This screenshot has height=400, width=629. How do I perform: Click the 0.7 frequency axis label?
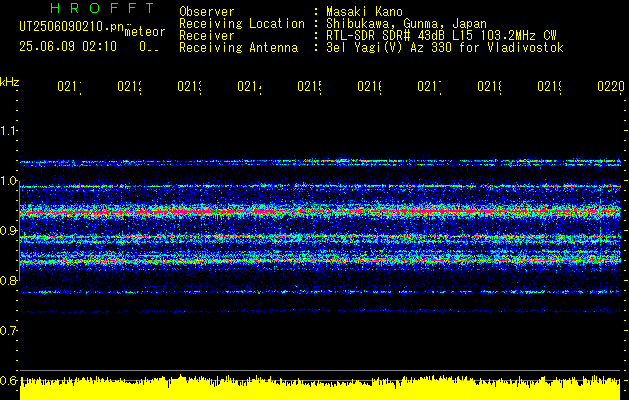[8, 331]
